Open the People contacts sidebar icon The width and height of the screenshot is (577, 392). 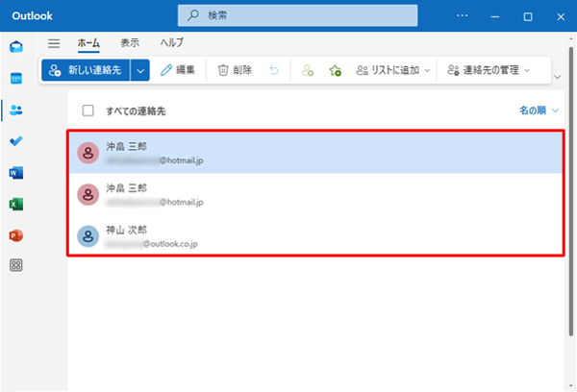[x=16, y=110]
